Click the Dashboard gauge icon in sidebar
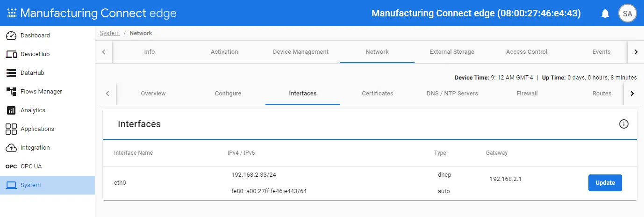644x217 pixels. pos(11,36)
